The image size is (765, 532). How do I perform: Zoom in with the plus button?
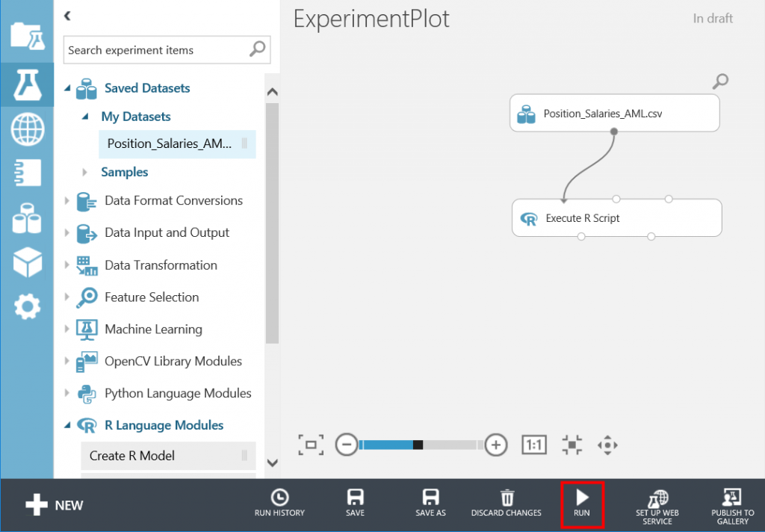click(x=496, y=445)
